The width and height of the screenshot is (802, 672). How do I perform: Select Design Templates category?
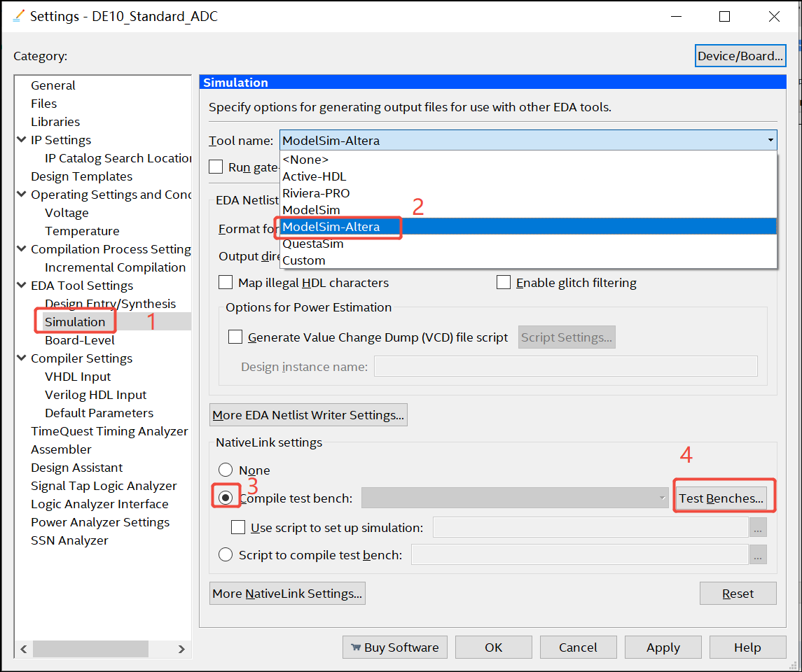coord(81,176)
